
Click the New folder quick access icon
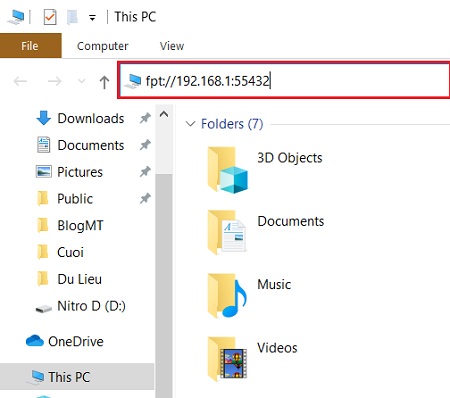72,17
